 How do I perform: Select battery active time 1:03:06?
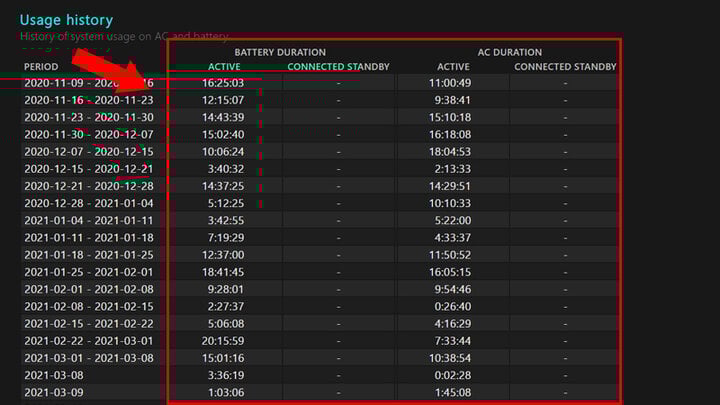(x=226, y=393)
